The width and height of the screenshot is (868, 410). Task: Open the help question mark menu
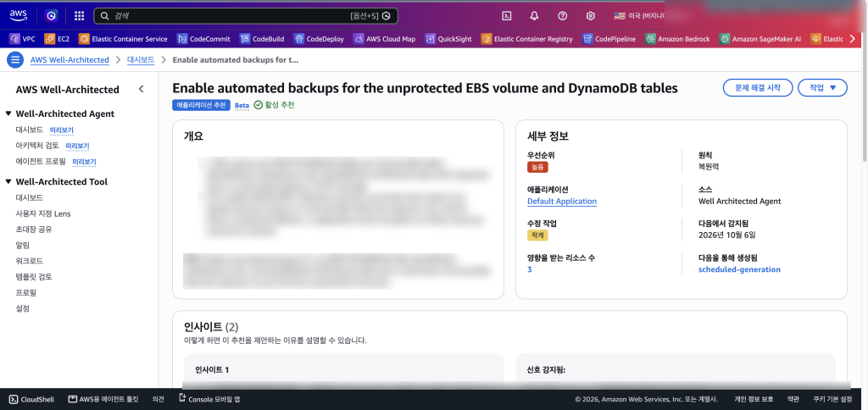coord(563,16)
